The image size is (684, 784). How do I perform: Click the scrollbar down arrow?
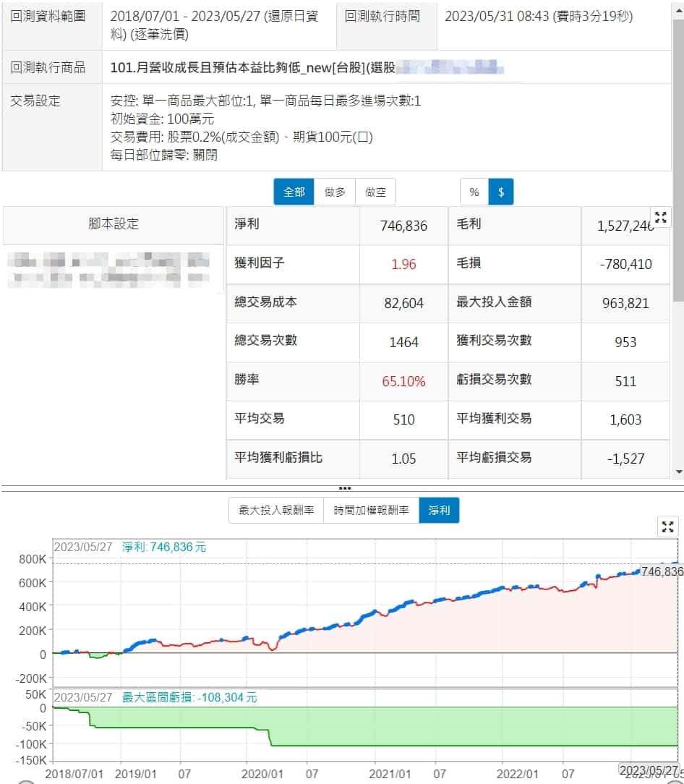pyautogui.click(x=678, y=472)
